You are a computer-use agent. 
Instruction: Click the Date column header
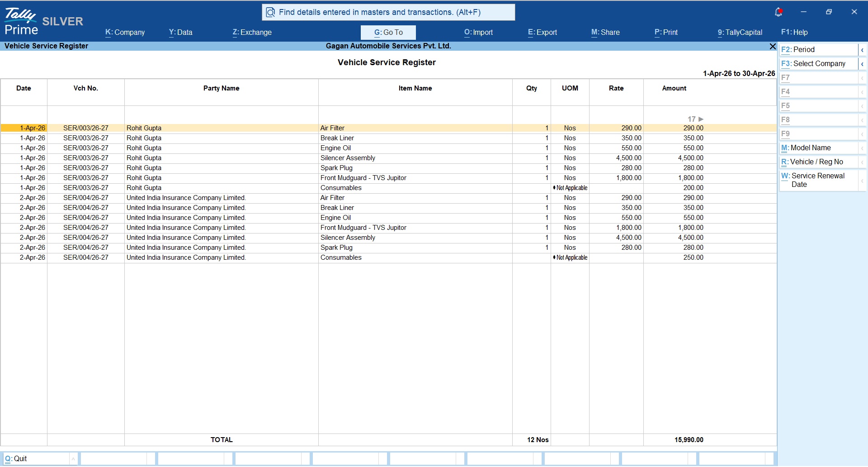[x=24, y=88]
